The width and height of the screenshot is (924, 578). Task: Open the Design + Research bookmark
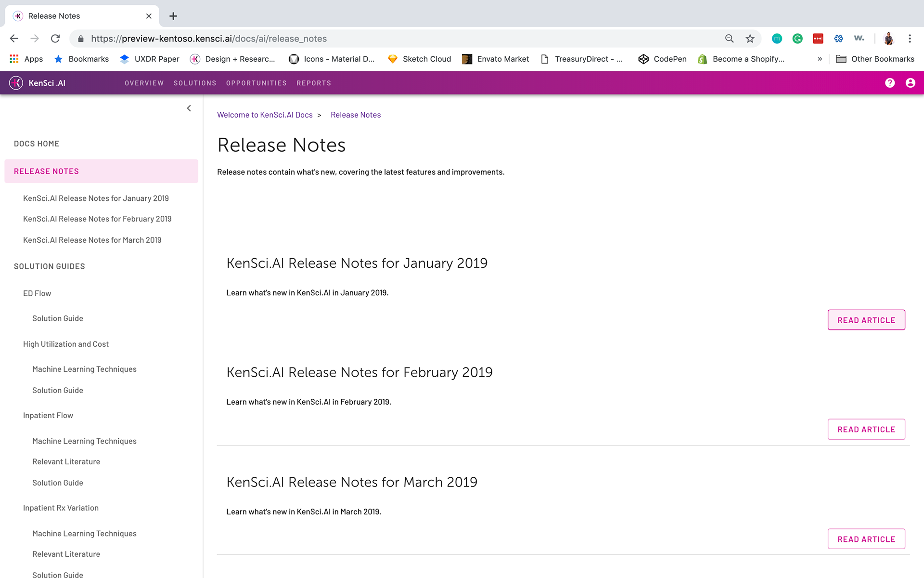[233, 59]
